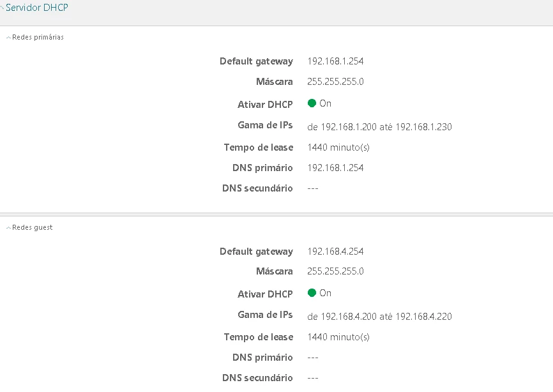Select the primary gateway value 192.168.1.254
Screen dimensions: 553x392
tap(335, 61)
